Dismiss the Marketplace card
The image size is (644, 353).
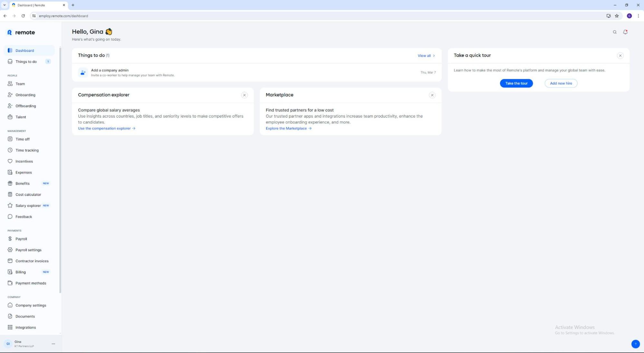click(x=432, y=95)
